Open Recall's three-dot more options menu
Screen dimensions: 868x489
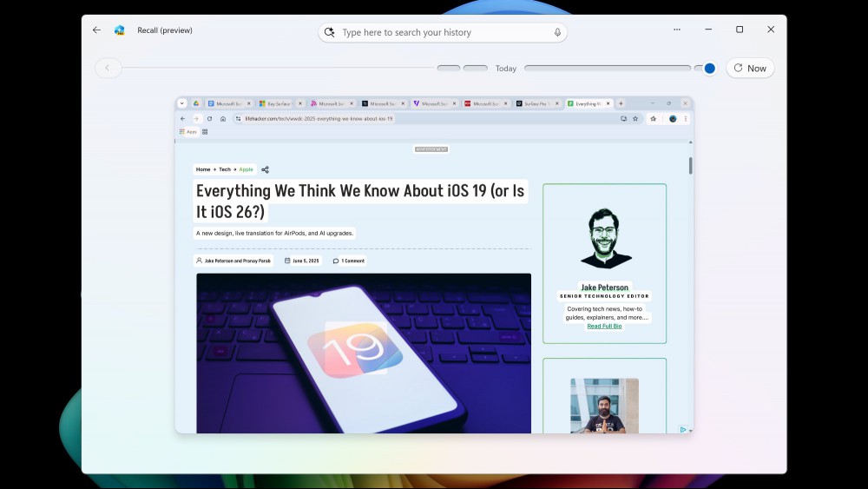pyautogui.click(x=677, y=30)
